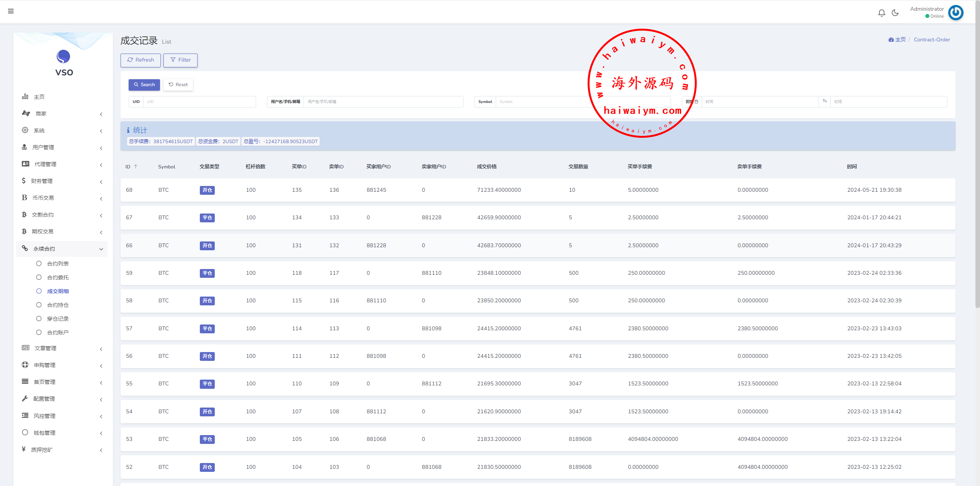Click the UID input field

[x=199, y=102]
